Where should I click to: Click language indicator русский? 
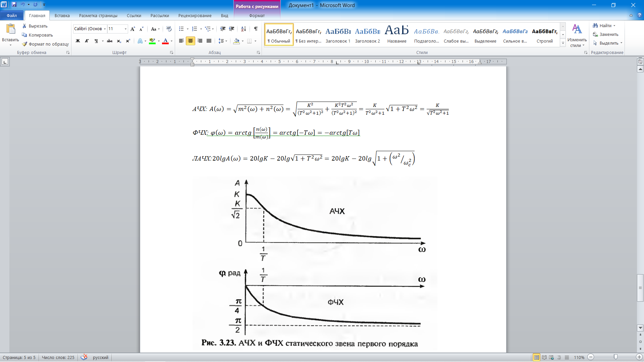point(101,357)
